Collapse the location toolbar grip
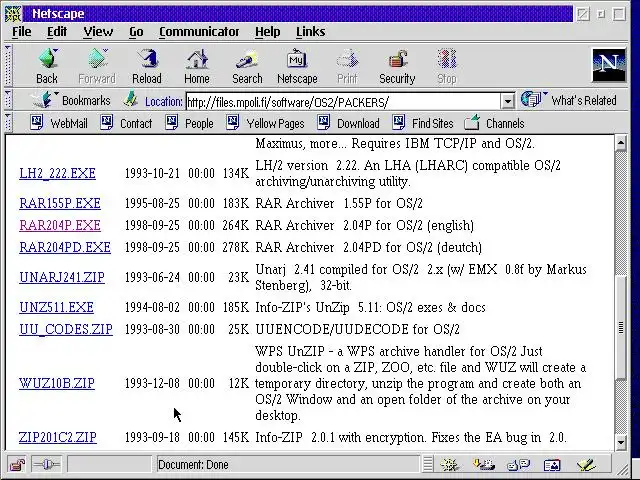 point(8,100)
